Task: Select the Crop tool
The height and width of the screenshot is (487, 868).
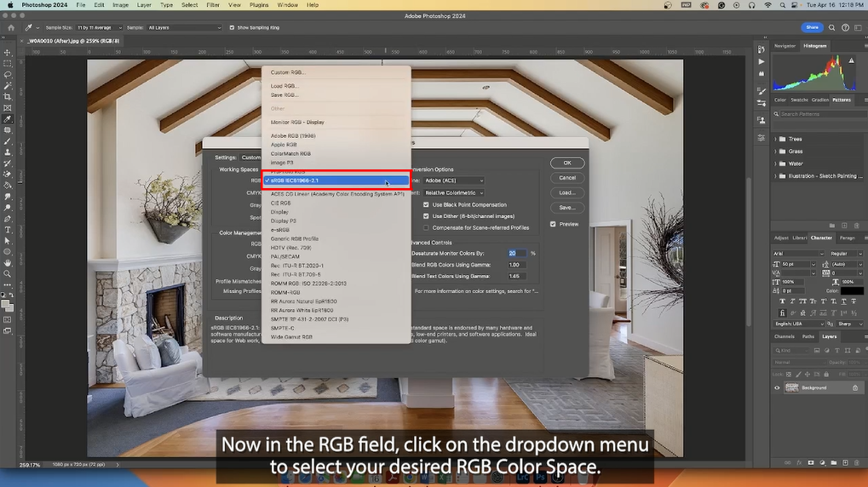Action: click(8, 97)
